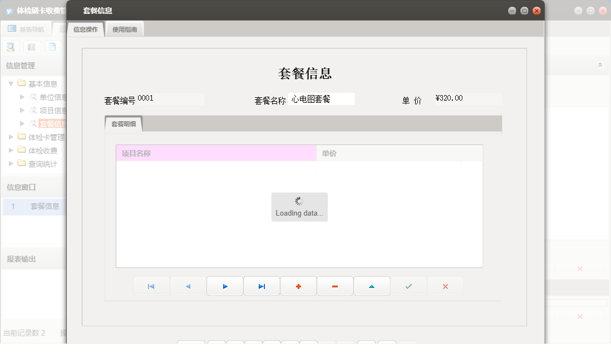The image size is (611, 364).
Task: Open the search magnifier icon in the toolbar
Action: pyautogui.click(x=11, y=47)
